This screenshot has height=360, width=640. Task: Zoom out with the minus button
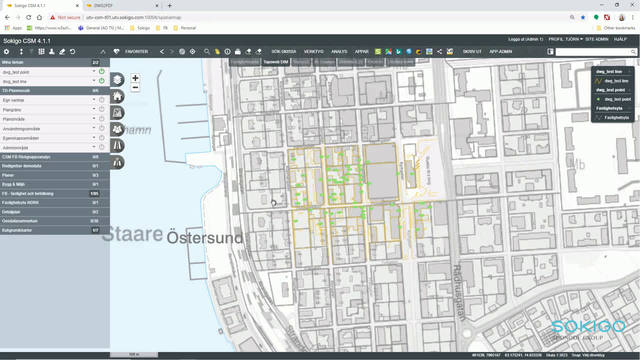click(135, 87)
